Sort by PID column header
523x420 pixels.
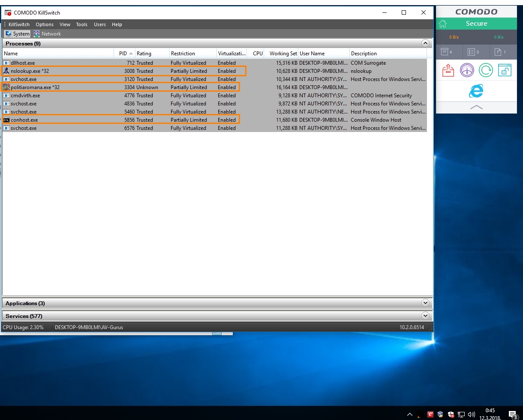click(126, 54)
